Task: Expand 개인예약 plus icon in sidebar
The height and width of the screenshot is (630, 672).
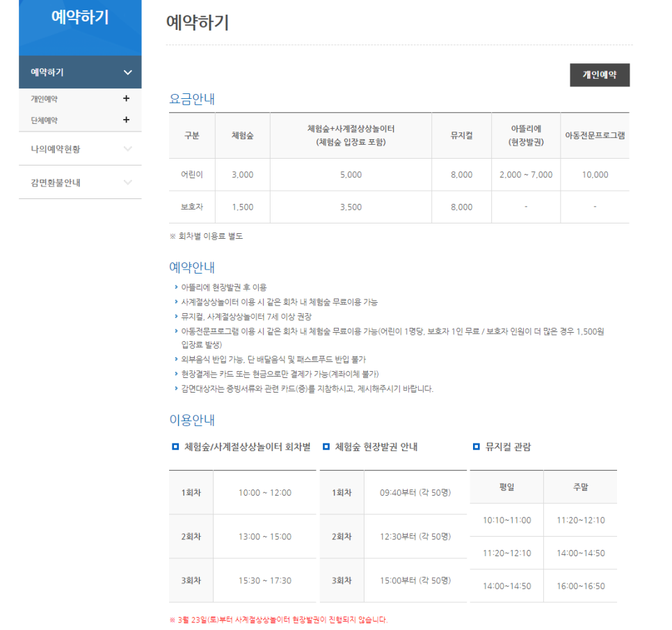Action: (126, 99)
